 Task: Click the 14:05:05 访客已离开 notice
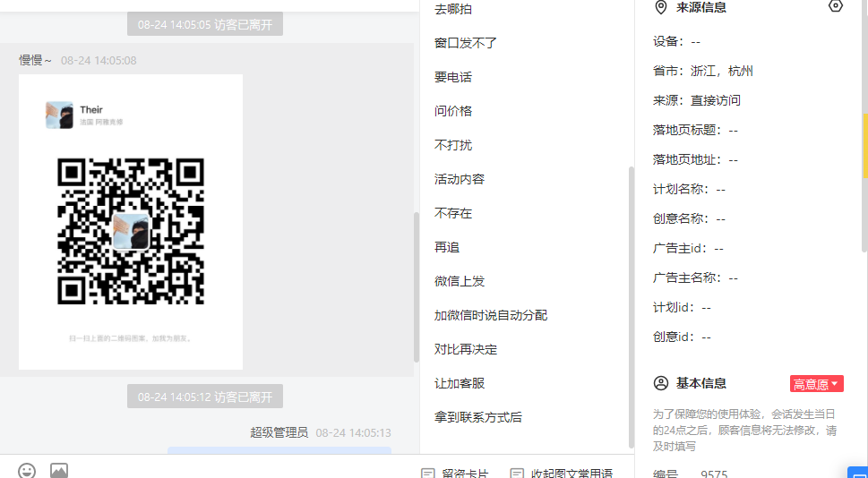205,24
